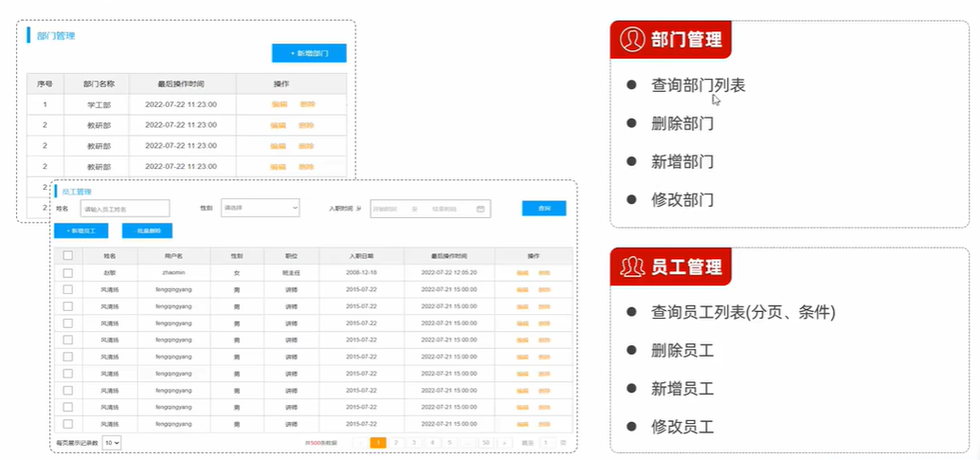980x460 pixels.
Task: Click the 部门名称 column header
Action: (x=99, y=83)
